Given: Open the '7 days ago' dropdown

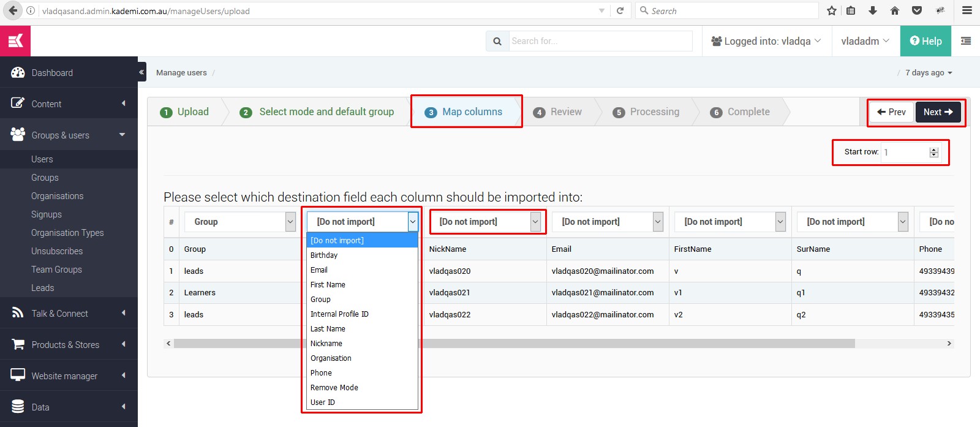Looking at the screenshot, I should click(x=929, y=72).
